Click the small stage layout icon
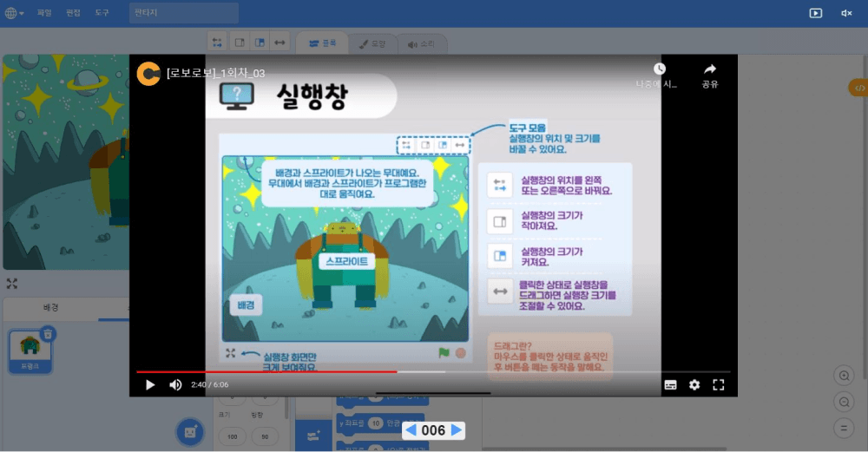This screenshot has height=452, width=868. point(240,43)
